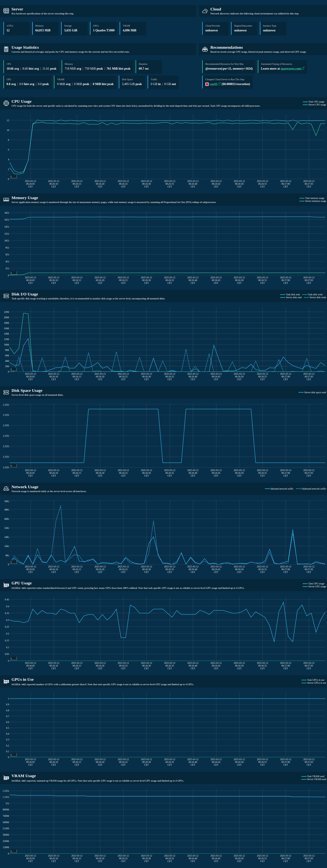
Task: Click the Disk Space Usage drive icon
Action: tap(6, 392)
